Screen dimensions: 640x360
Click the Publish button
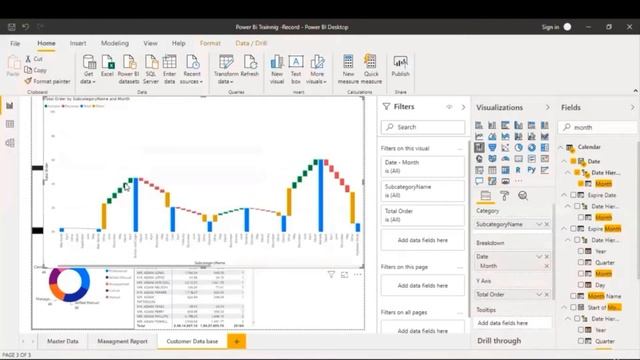400,66
